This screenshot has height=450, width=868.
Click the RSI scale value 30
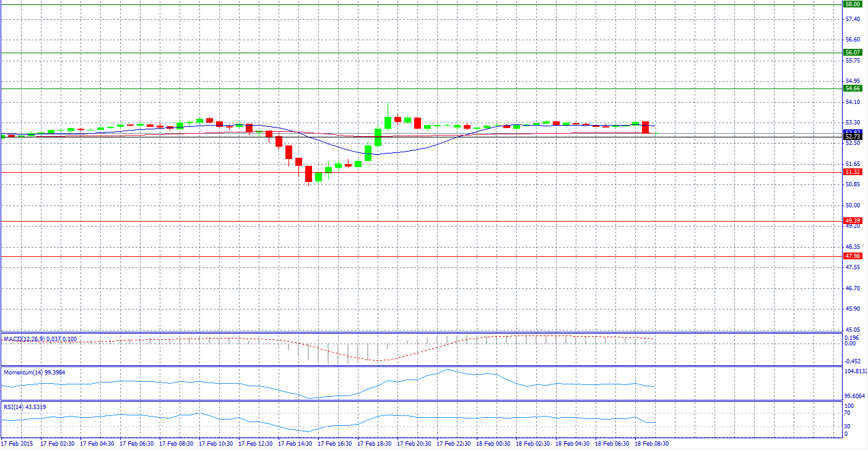pos(848,426)
